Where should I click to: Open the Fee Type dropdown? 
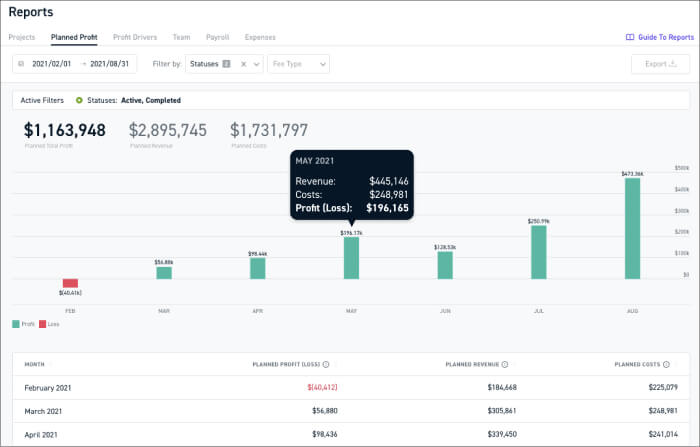[x=298, y=64]
